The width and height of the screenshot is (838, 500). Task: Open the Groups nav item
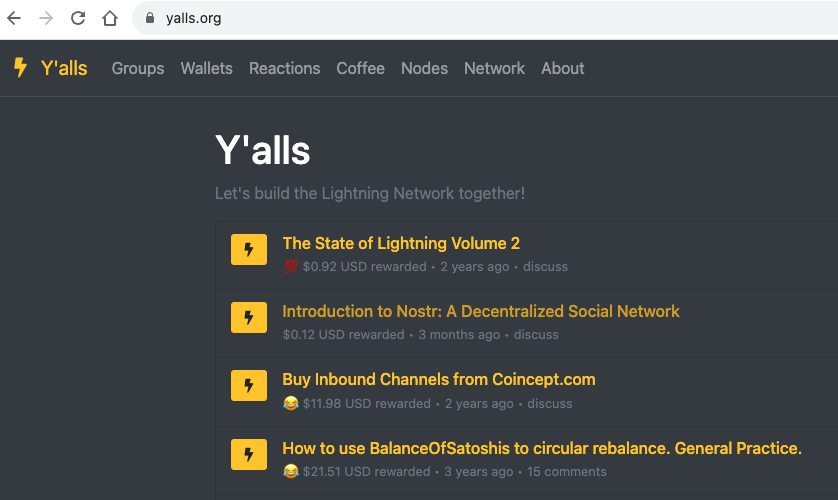(138, 68)
